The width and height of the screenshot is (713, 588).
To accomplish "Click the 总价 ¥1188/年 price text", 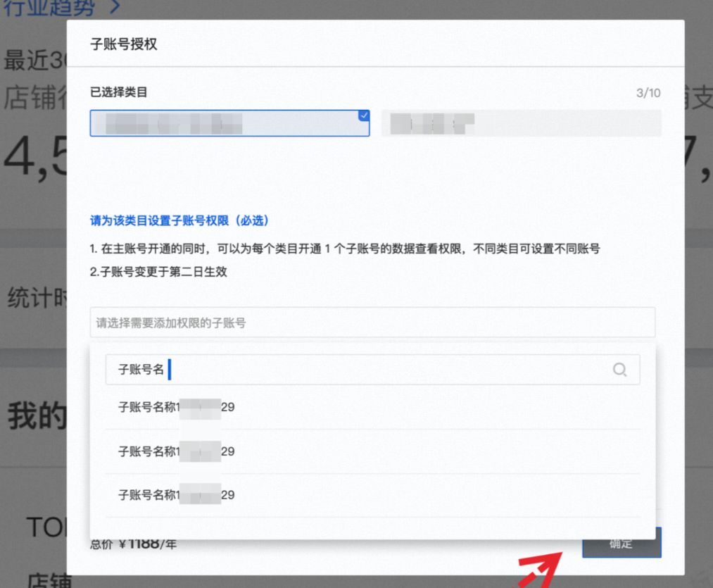I will [133, 544].
